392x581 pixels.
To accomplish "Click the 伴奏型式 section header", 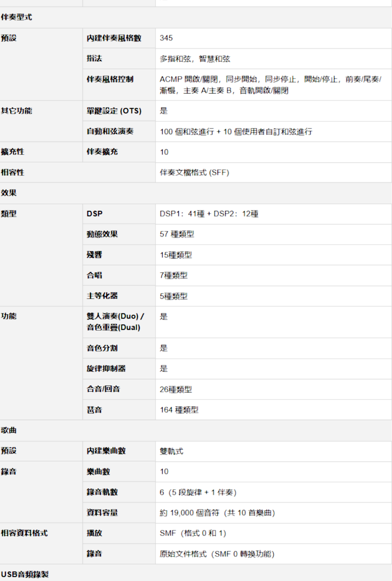I will pos(17,17).
